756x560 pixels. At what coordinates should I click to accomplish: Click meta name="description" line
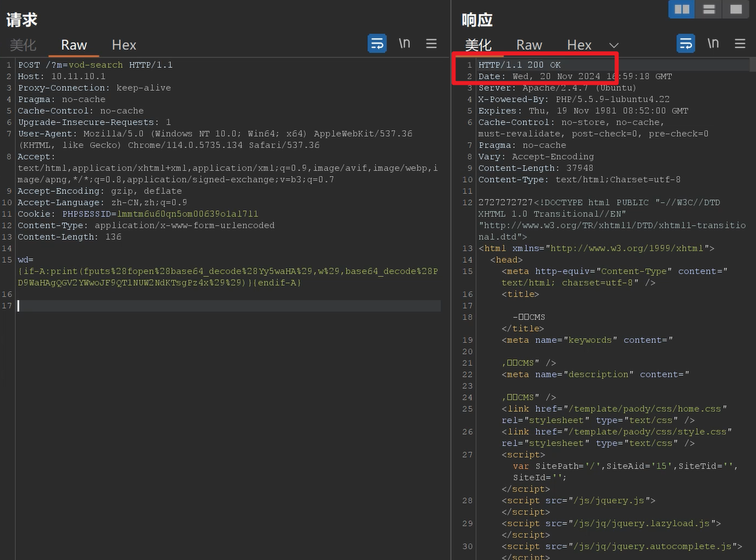click(x=596, y=374)
